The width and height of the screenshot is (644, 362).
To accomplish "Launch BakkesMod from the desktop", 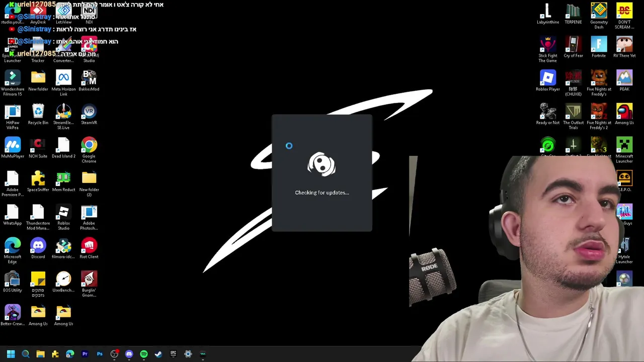I will [89, 80].
